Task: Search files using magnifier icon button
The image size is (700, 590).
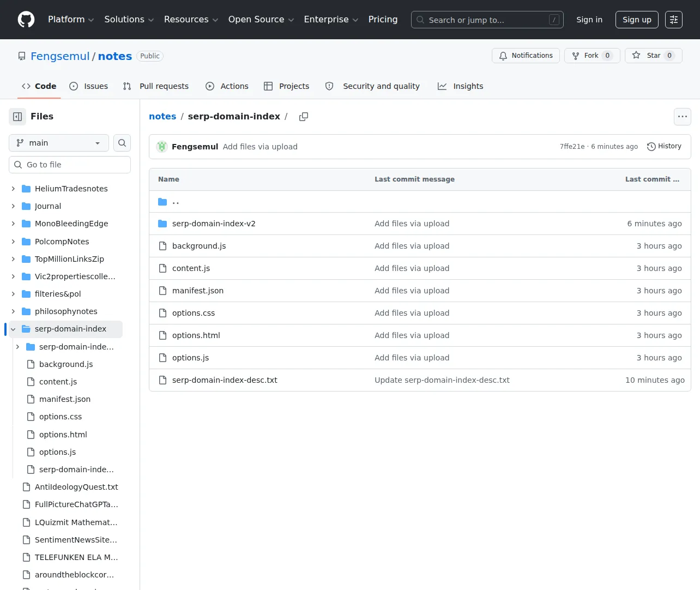Action: tap(122, 143)
